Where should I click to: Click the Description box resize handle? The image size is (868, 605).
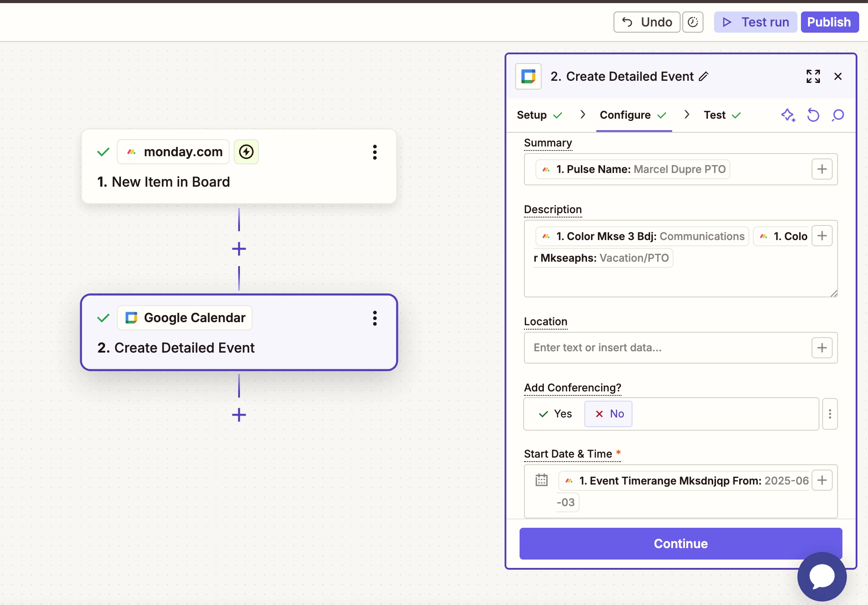coord(834,293)
